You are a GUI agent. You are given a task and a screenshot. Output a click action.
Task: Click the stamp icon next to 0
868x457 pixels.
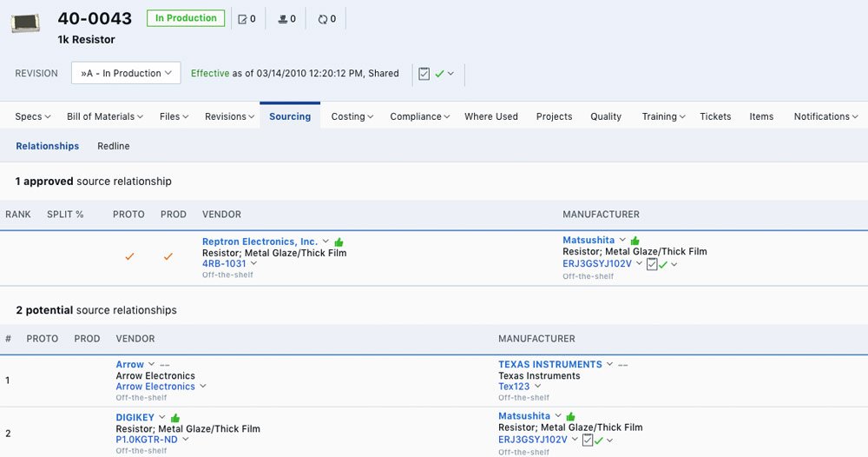pos(282,18)
